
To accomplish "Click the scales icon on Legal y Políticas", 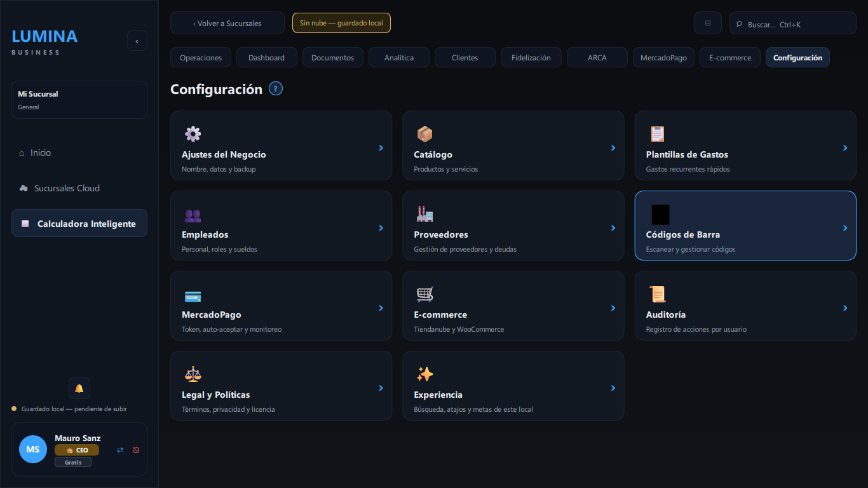I will point(193,374).
